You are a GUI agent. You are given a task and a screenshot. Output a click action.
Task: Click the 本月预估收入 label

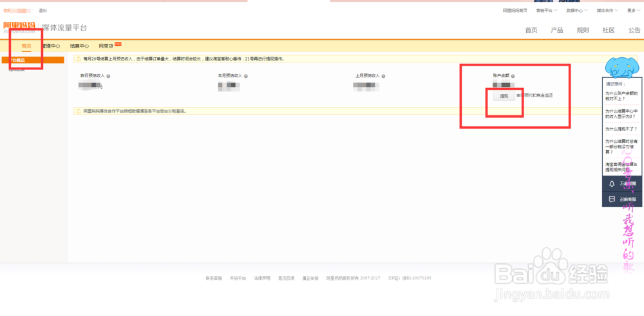click(x=230, y=76)
